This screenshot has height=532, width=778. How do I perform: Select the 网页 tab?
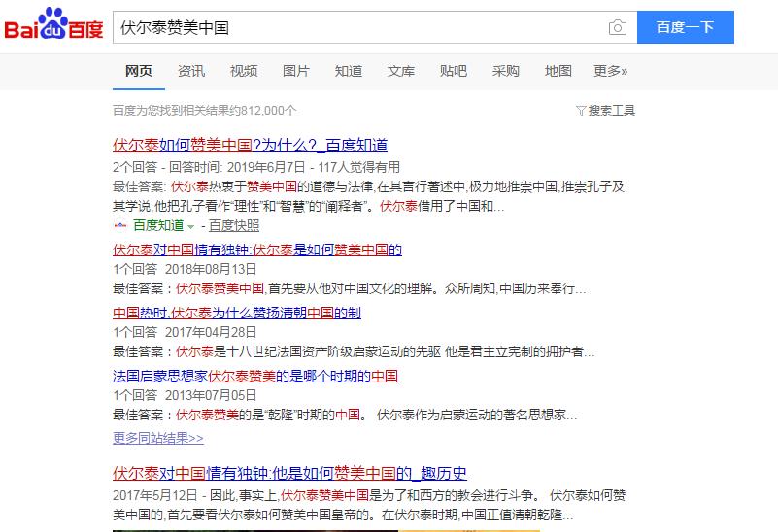[x=139, y=71]
